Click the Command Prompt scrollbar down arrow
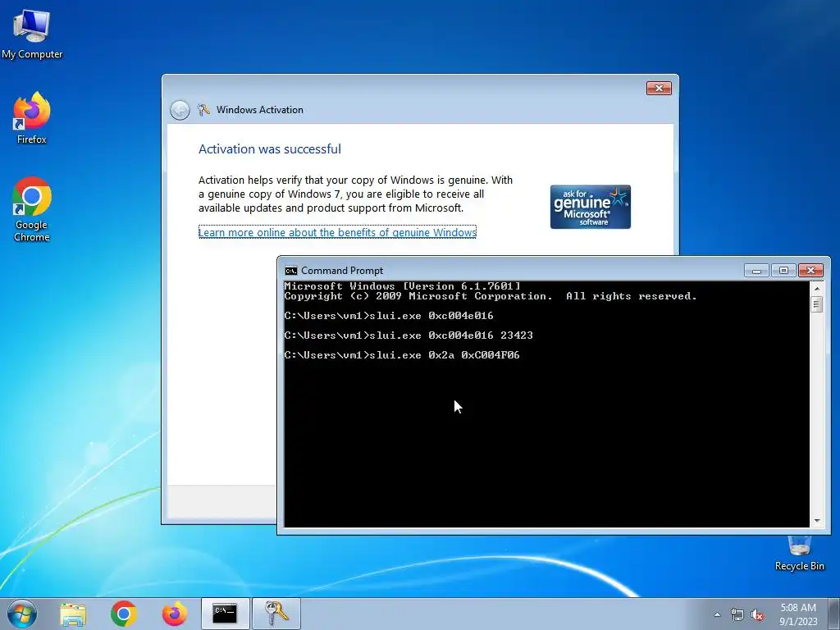The height and width of the screenshot is (630, 840). coord(817,521)
